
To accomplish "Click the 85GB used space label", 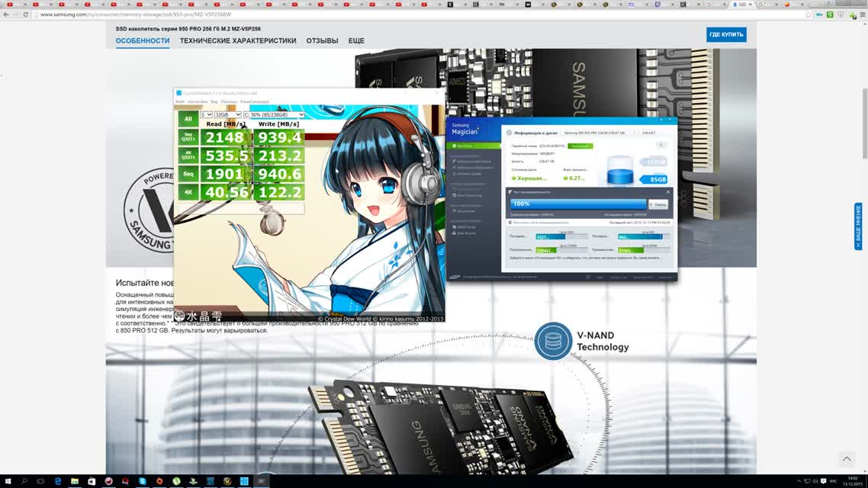I will click(653, 179).
